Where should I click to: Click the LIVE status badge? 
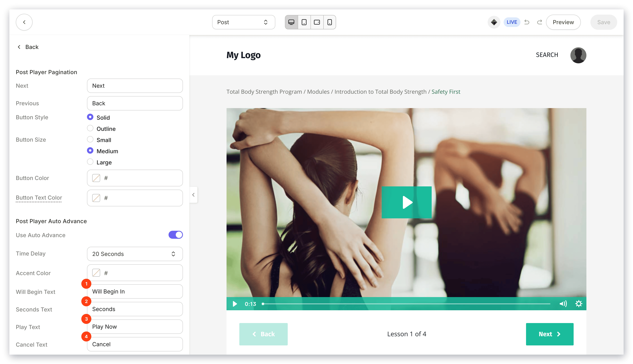tap(512, 22)
